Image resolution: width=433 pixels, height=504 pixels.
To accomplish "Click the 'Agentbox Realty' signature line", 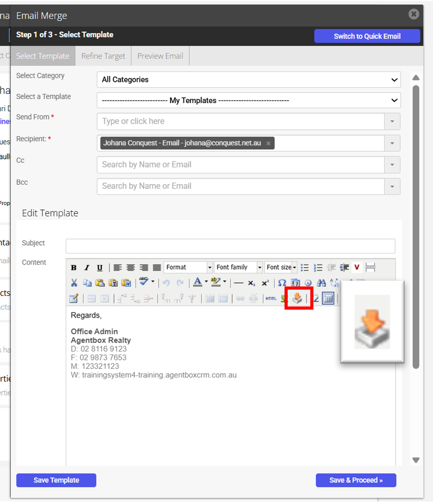I will click(101, 340).
